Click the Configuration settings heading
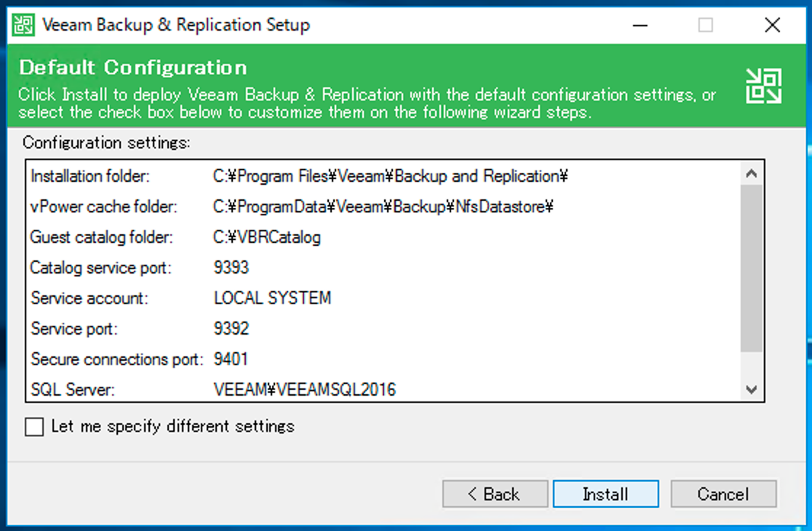Screen dimensions: 812x531 tap(106, 143)
